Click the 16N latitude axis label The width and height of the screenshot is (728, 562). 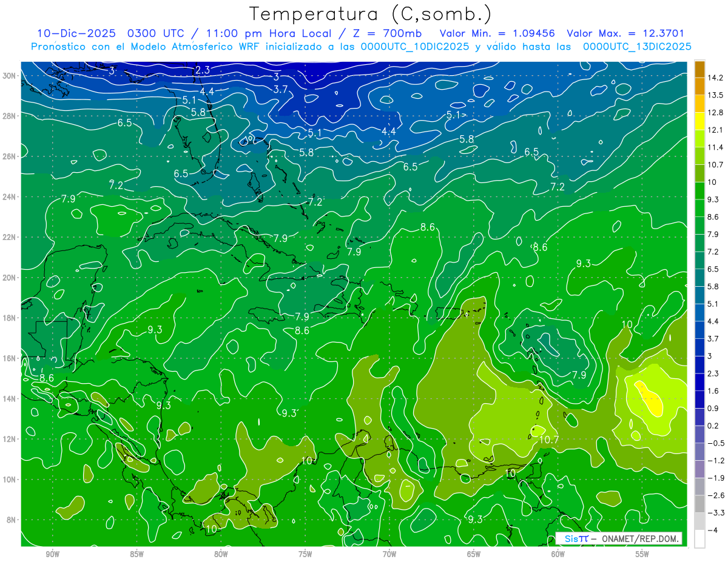point(10,358)
